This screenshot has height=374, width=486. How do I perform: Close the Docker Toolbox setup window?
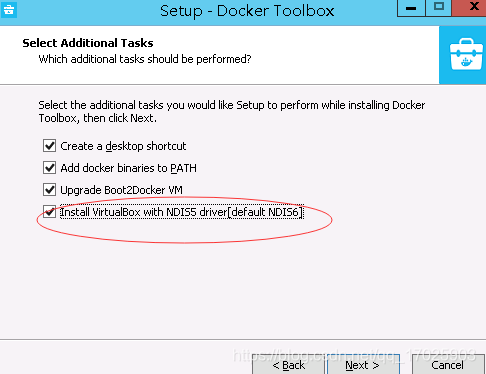tap(471, 8)
